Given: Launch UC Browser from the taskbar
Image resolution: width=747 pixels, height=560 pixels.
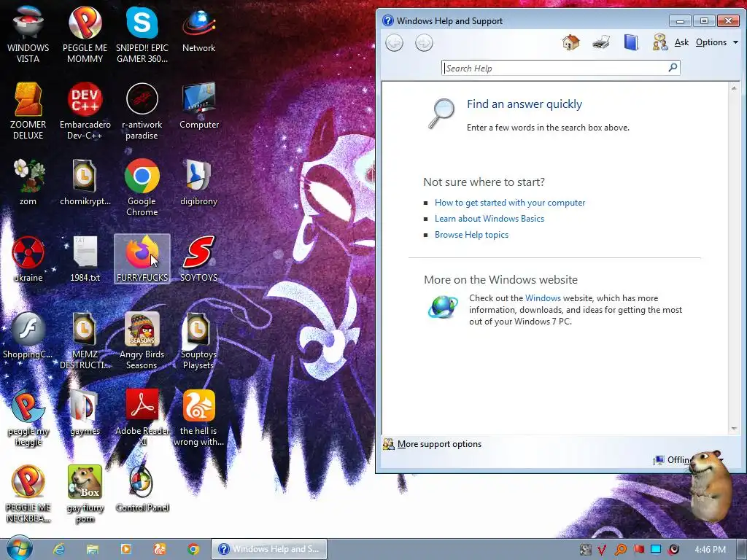Looking at the screenshot, I should pyautogui.click(x=160, y=549).
